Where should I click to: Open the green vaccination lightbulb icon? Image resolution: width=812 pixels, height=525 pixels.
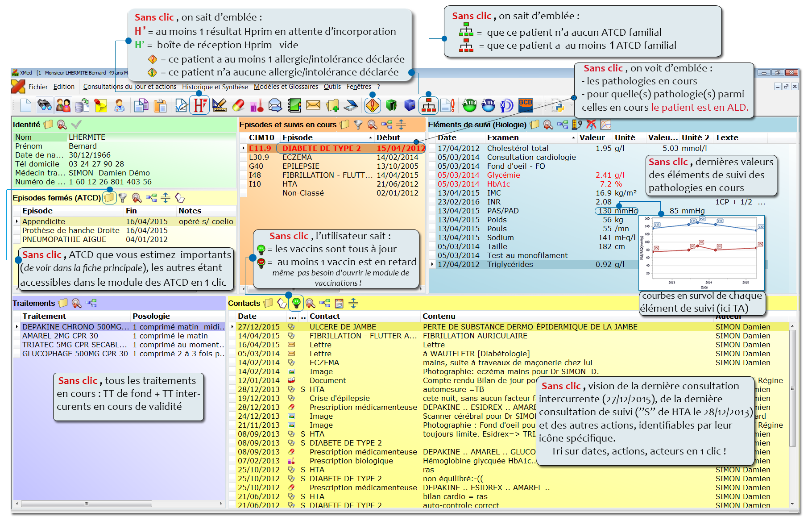(x=296, y=304)
